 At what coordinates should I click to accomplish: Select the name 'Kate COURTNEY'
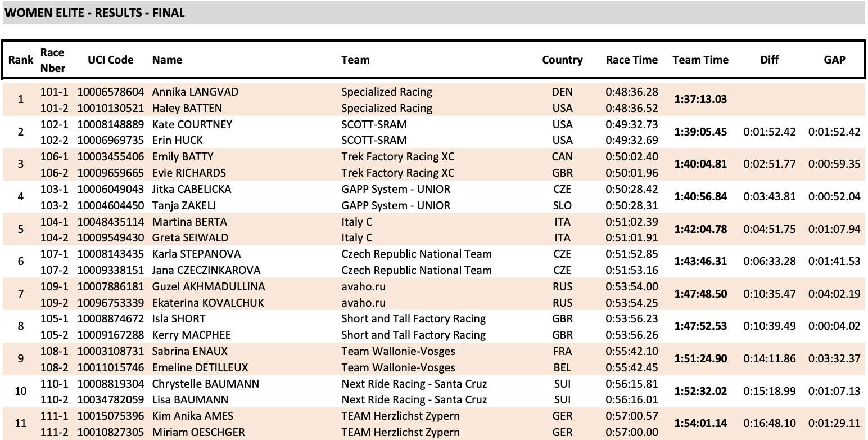192,124
